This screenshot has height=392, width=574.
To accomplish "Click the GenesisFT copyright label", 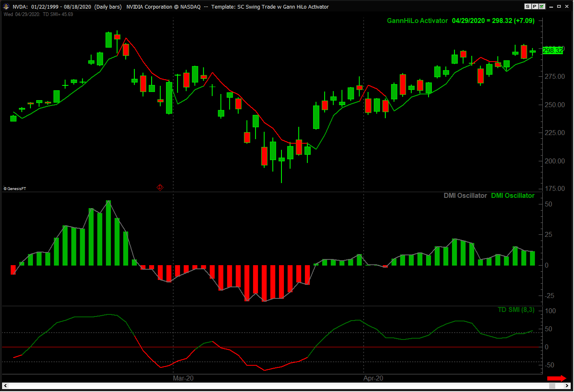I will click(x=15, y=189).
